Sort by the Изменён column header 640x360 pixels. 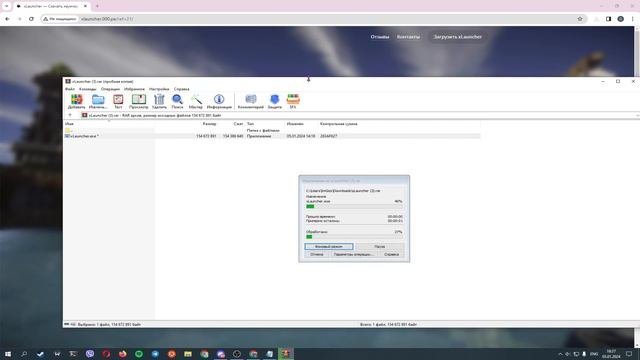[295, 124]
